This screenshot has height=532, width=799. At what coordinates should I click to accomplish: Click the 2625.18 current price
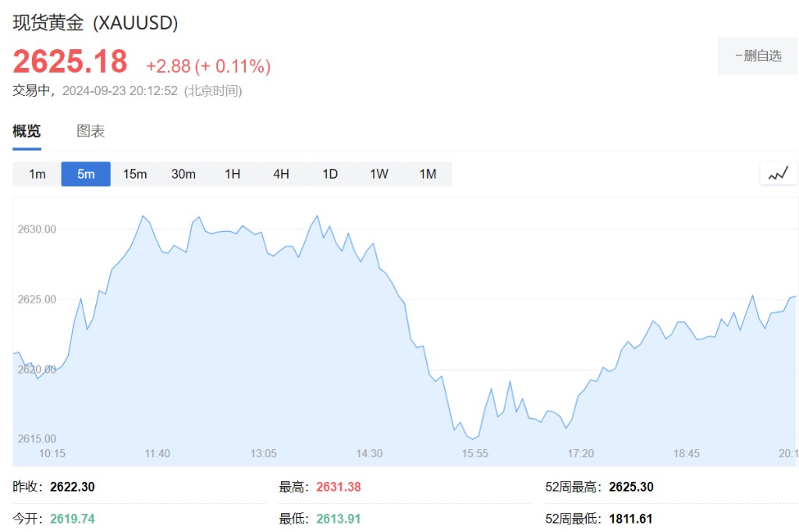[x=70, y=62]
